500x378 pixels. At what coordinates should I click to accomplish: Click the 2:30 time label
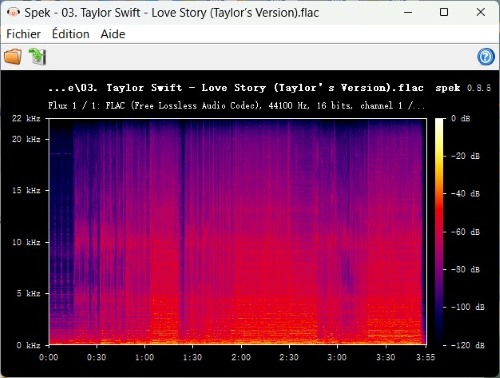point(289,357)
